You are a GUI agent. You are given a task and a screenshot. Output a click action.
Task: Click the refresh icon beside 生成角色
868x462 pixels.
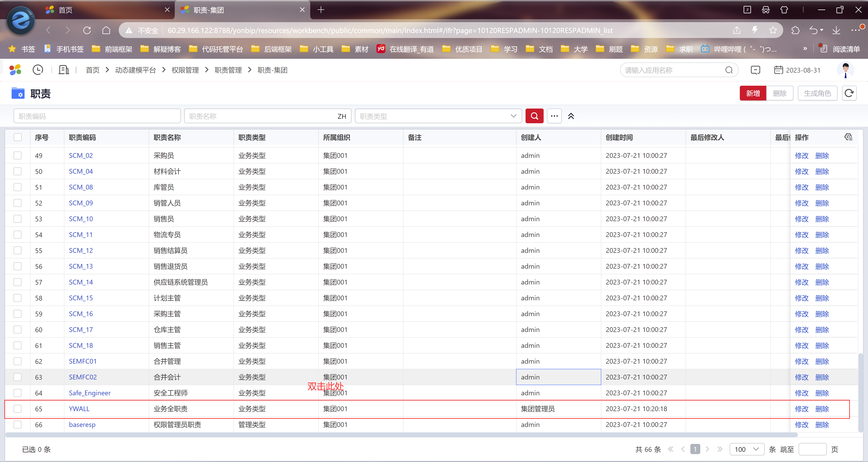tap(849, 93)
